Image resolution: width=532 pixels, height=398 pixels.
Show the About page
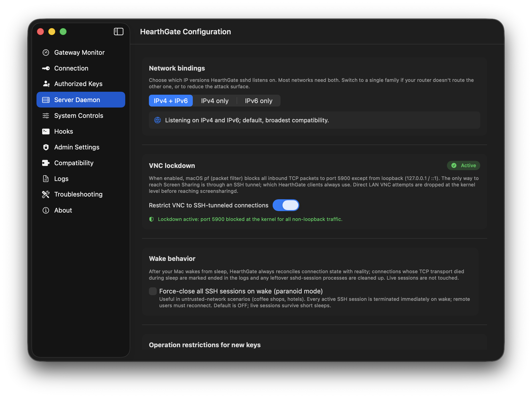click(x=81, y=210)
